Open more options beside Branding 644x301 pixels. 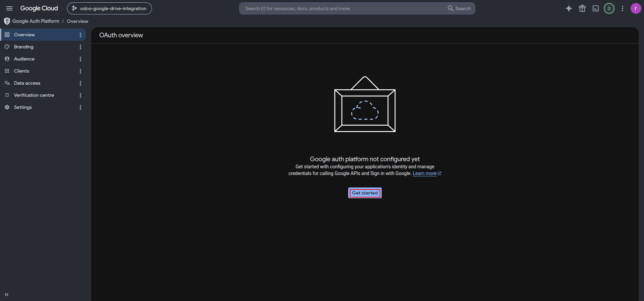80,47
